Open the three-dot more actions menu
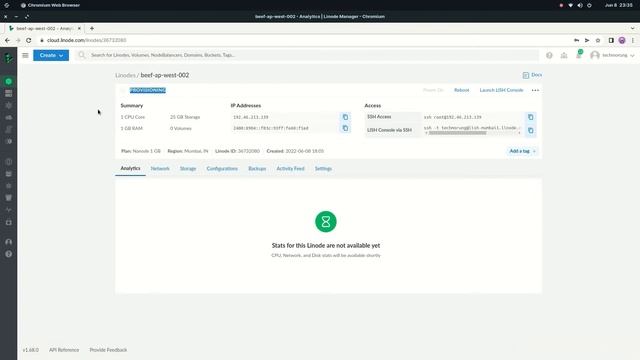Image resolution: width=640 pixels, height=360 pixels. [x=536, y=90]
